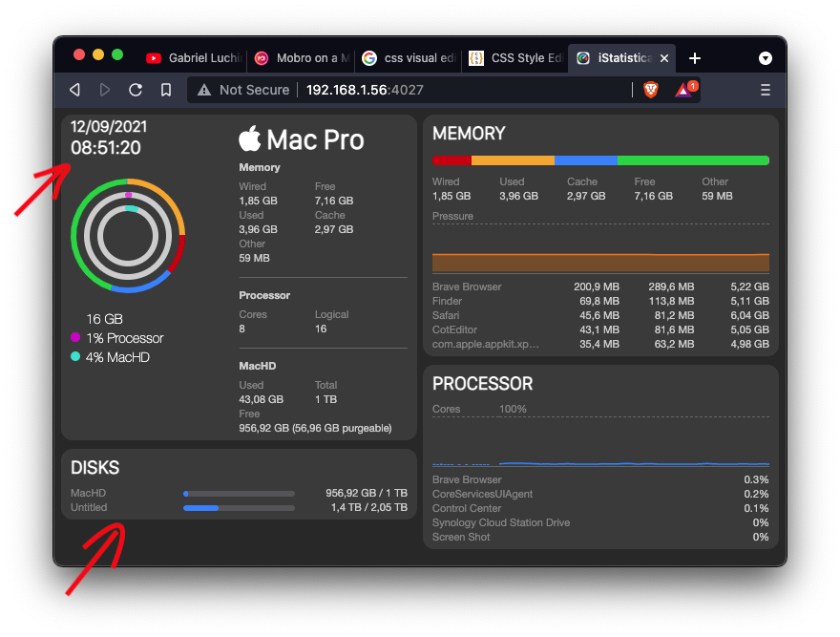Click the magenta Processor legend dot

tap(75, 337)
